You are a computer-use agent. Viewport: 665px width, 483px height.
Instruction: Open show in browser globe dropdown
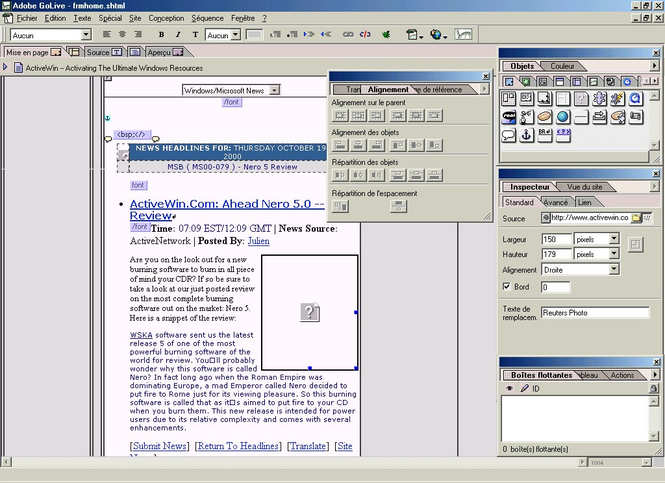coord(439,35)
